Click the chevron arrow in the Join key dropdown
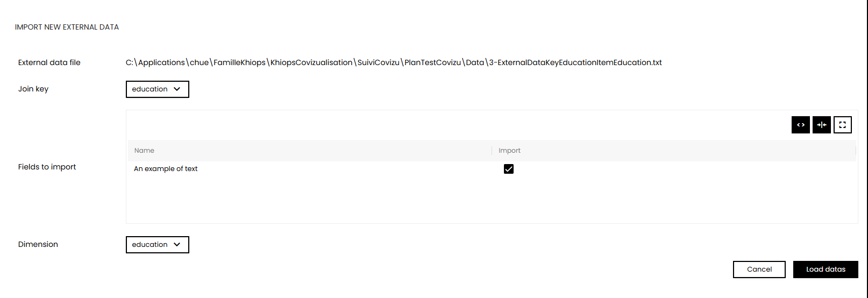This screenshot has height=298, width=868. click(177, 89)
